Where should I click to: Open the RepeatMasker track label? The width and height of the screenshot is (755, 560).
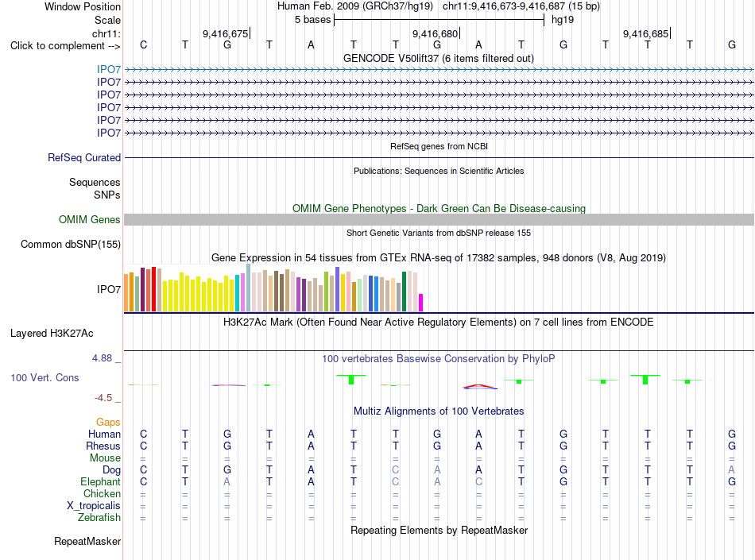(87, 541)
